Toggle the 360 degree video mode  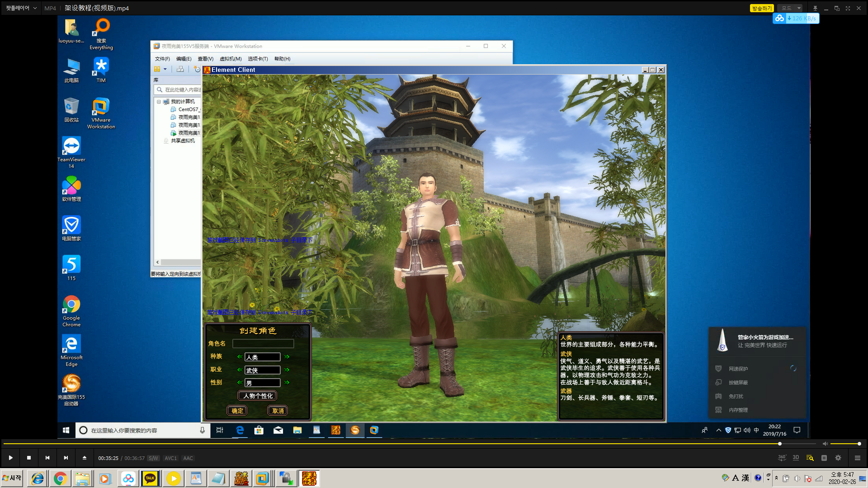782,458
